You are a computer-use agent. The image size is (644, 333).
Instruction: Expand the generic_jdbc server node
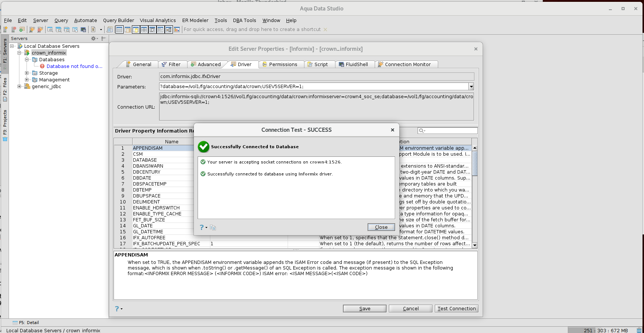[19, 86]
